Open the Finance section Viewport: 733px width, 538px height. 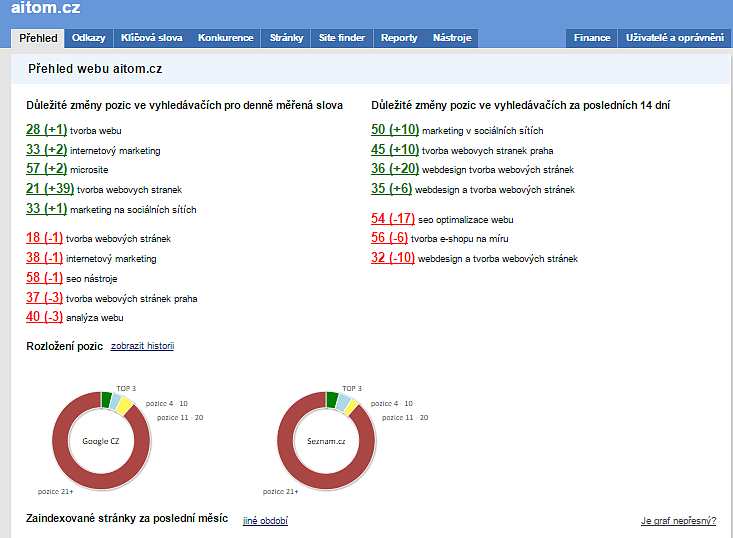pyautogui.click(x=592, y=38)
